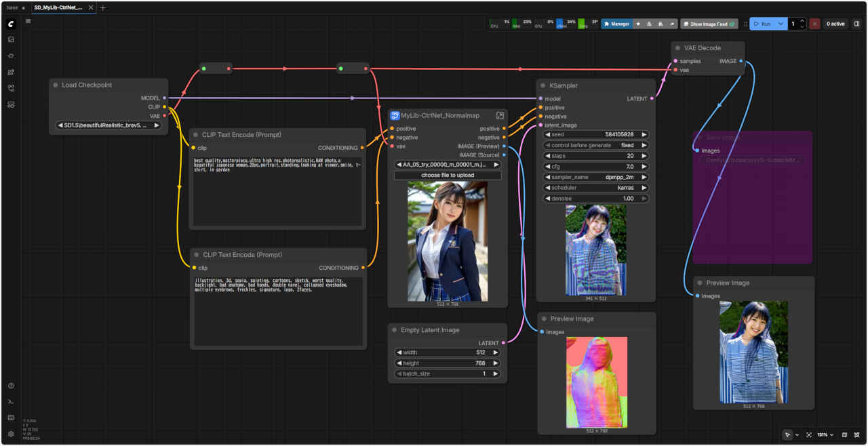The width and height of the screenshot is (868, 446).
Task: Switch to the 'base' workflow tab
Action: 13,7
